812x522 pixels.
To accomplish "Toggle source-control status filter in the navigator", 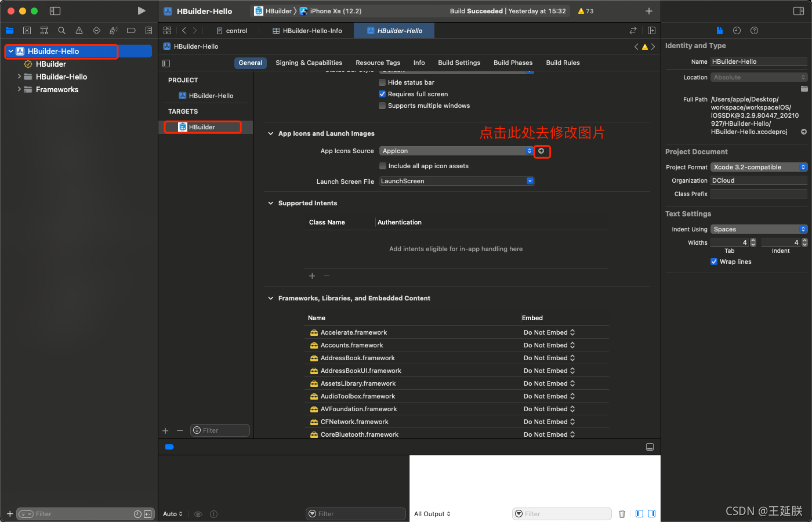I will tap(147, 514).
